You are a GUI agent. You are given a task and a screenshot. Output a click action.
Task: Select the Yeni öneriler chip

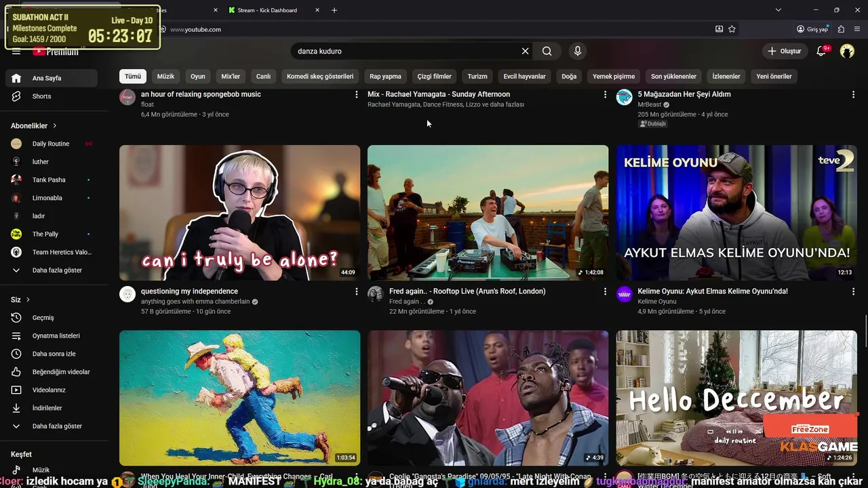774,77
